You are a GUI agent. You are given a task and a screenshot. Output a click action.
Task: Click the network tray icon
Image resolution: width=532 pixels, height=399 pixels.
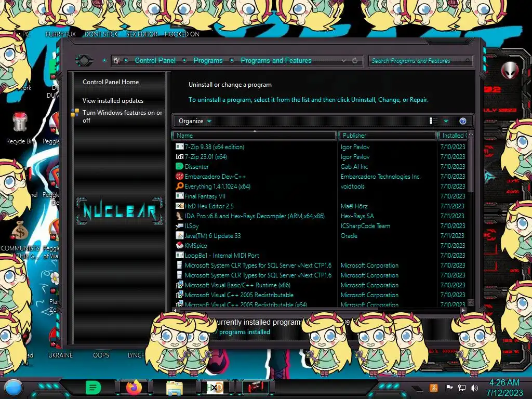pyautogui.click(x=461, y=388)
